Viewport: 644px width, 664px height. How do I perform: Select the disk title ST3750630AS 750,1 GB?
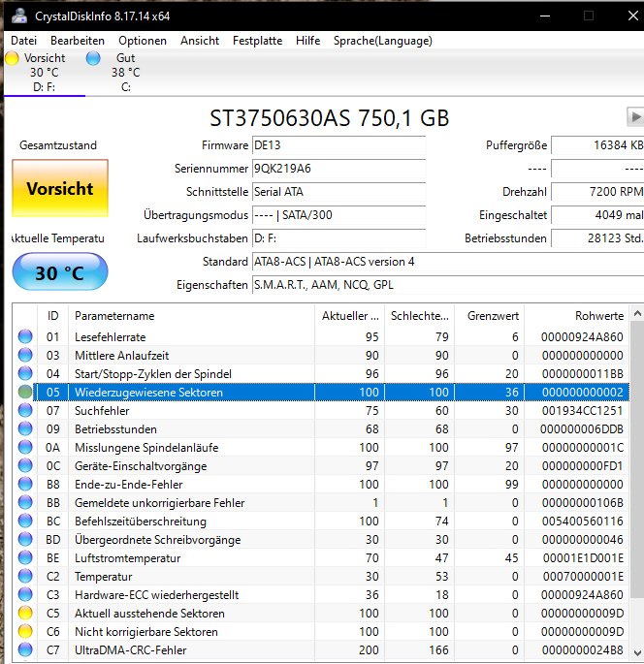329,117
